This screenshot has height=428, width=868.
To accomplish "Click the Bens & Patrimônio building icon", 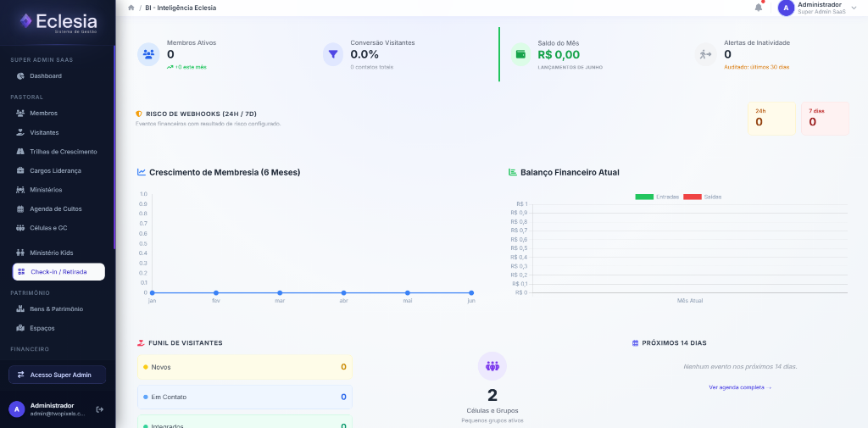I will tap(20, 309).
